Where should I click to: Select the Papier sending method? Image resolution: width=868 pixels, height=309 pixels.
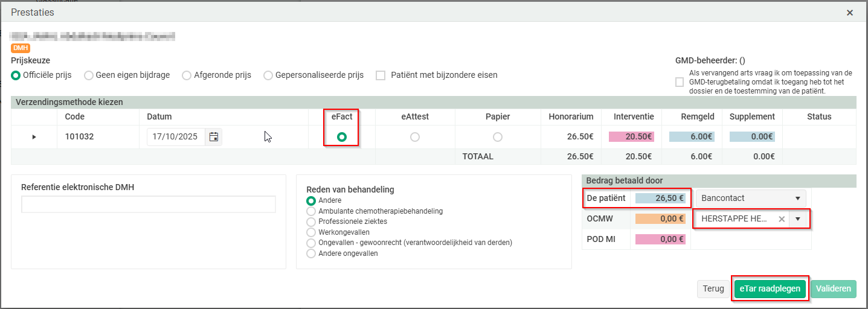pyautogui.click(x=497, y=137)
